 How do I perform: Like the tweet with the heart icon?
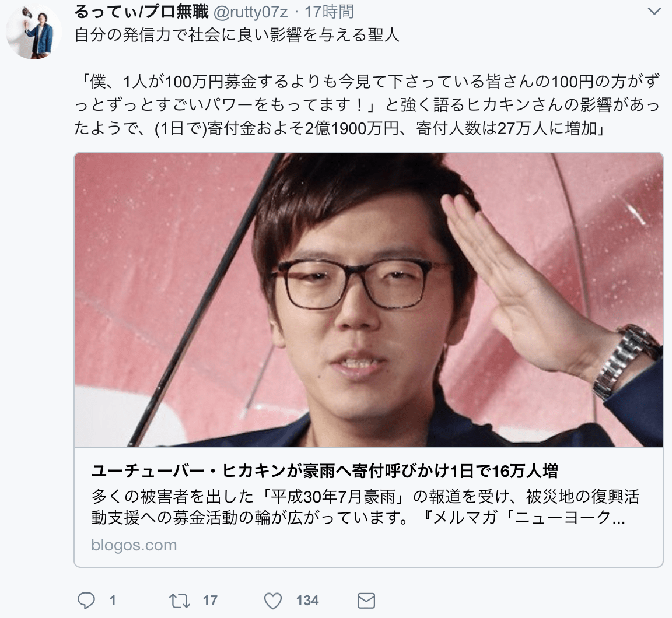(272, 601)
